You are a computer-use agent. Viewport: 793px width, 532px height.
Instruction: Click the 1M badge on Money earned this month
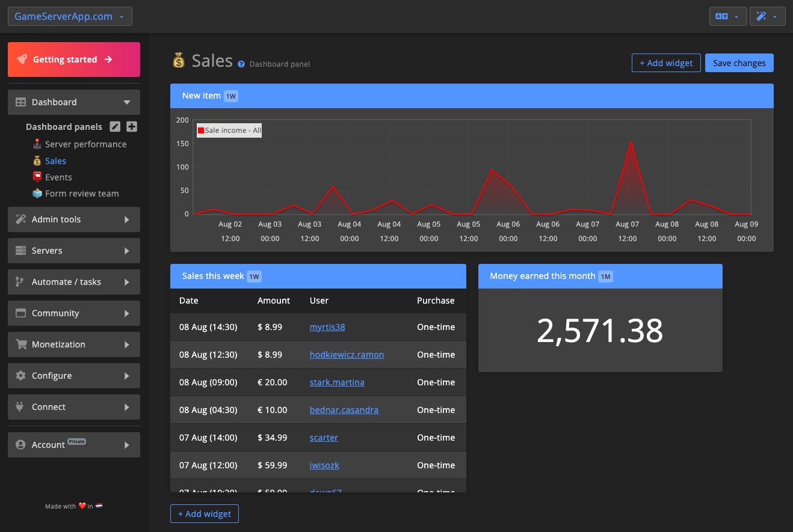tap(605, 277)
